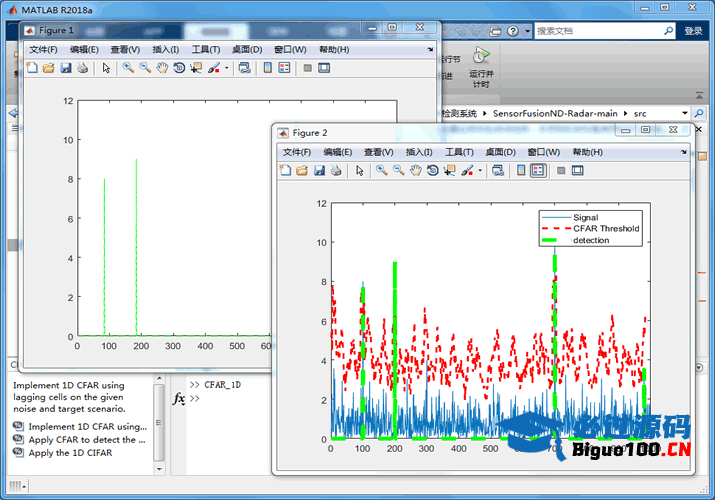Click Show Plot Tools icon in Figure 1
The image size is (715, 500).
pyautogui.click(x=324, y=68)
